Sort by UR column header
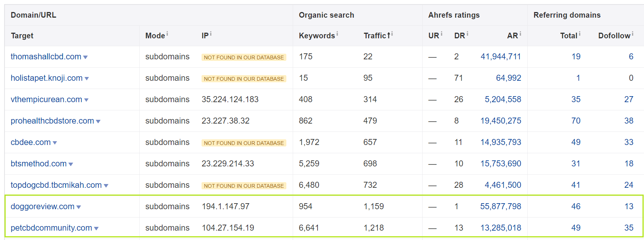This screenshot has height=240, width=644. coord(434,36)
